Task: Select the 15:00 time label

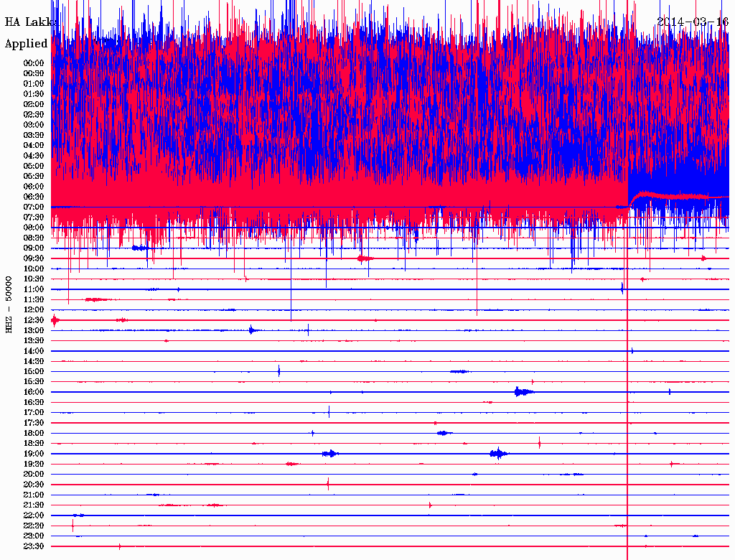Action: tap(34, 371)
